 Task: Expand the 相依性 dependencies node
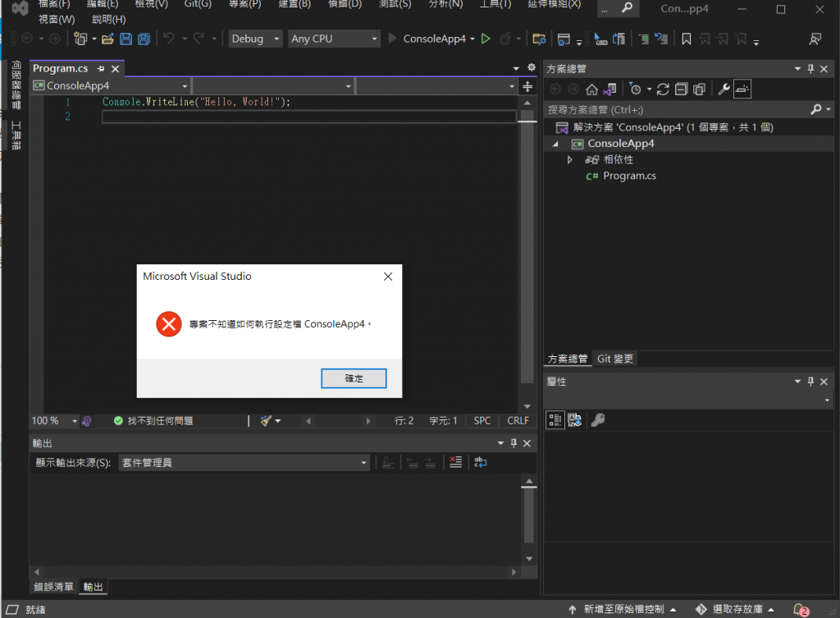[569, 160]
